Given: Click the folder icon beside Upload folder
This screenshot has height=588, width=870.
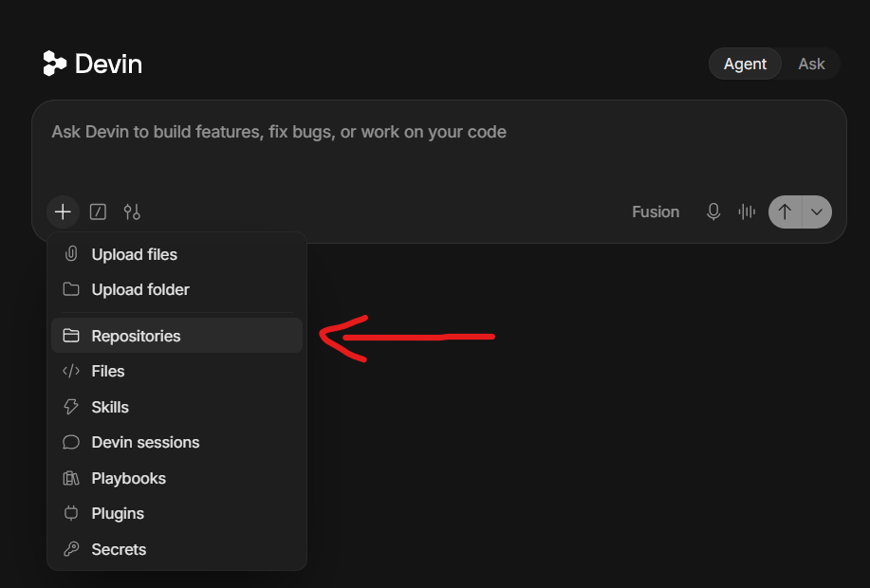Looking at the screenshot, I should coord(71,289).
